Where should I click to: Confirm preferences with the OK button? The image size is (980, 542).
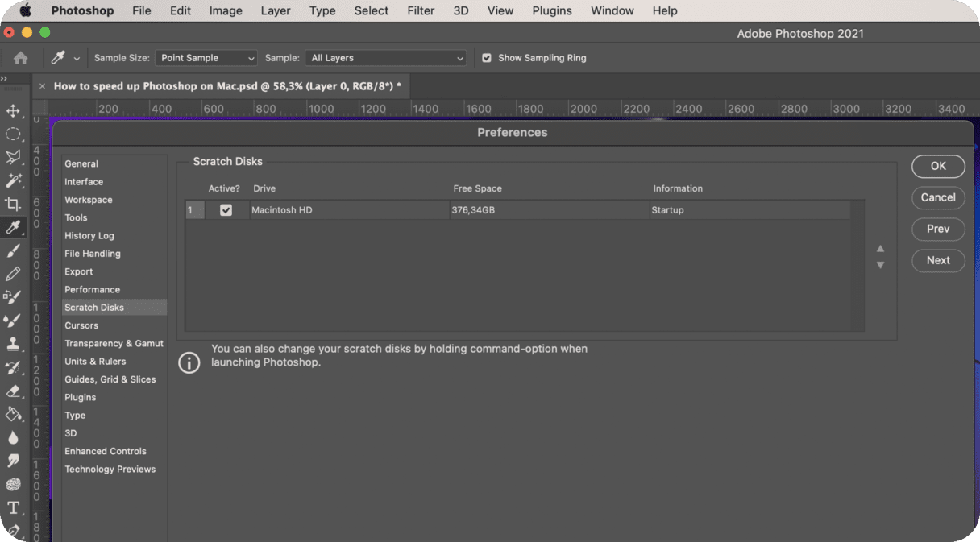[938, 166]
